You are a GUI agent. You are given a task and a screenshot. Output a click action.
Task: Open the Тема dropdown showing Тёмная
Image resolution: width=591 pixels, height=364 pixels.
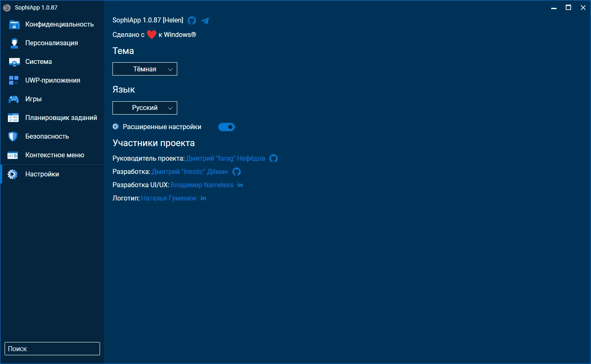click(145, 69)
